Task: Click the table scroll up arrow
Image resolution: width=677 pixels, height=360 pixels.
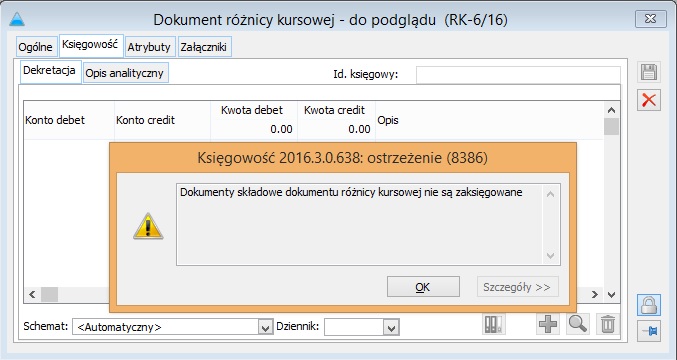Action: point(611,110)
